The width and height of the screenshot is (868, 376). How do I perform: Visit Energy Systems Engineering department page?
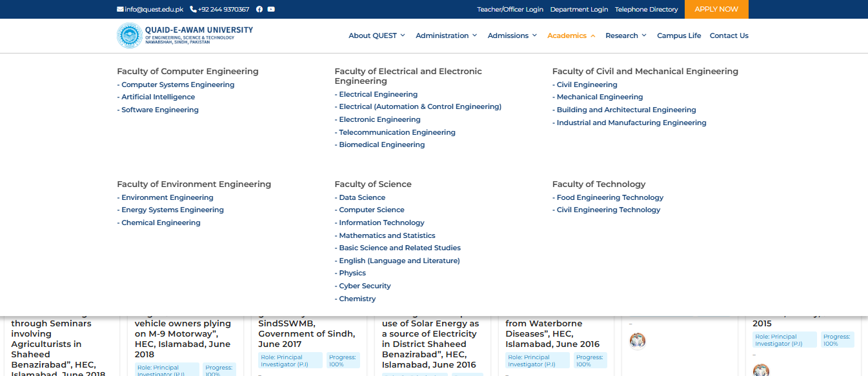[x=172, y=210]
